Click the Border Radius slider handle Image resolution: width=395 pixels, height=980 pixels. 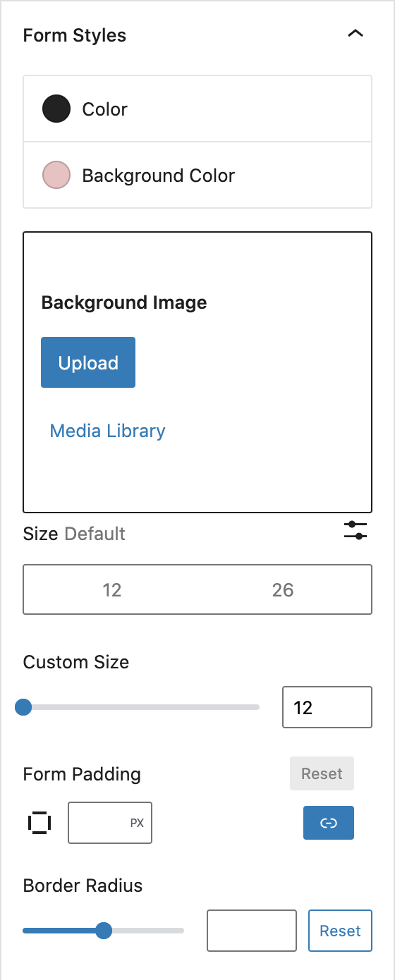(104, 931)
